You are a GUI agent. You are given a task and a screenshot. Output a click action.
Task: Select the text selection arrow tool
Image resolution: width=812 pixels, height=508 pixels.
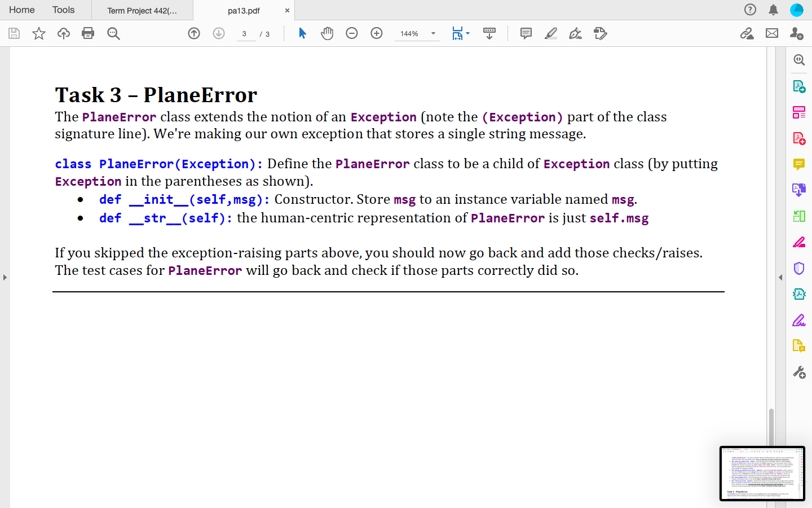[x=303, y=33]
